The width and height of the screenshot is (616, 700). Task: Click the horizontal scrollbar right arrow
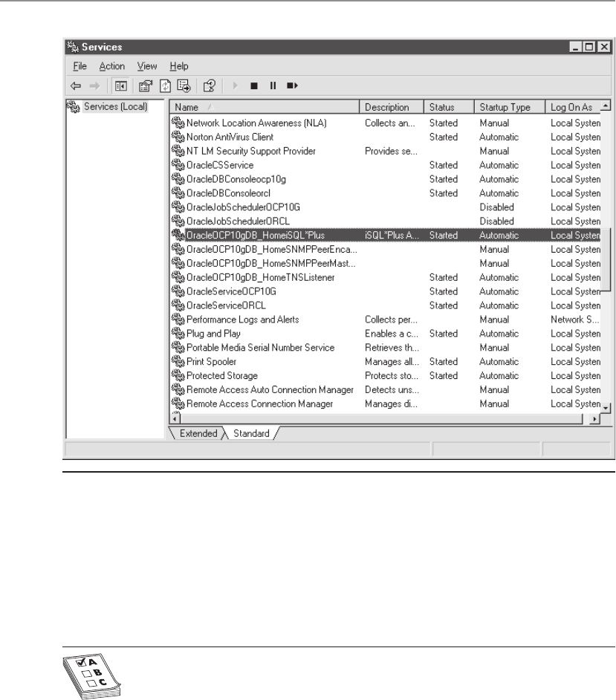594,419
